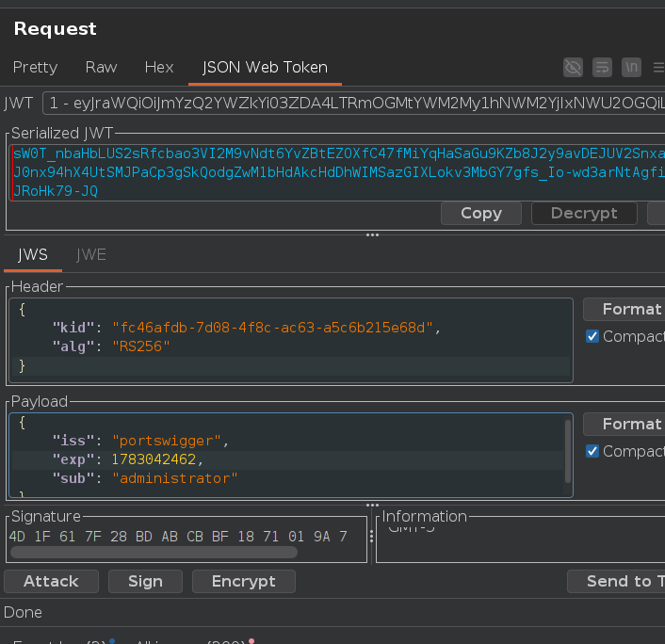Click the vertical splitter between Signature and Information
Screen dimensions: 665x644
tap(371, 537)
